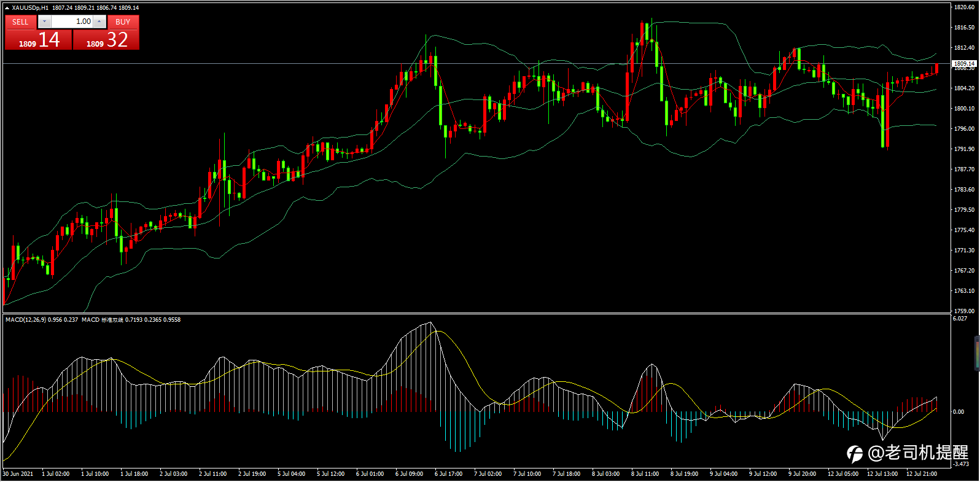Click the 6 Jul 09:00 time label
The height and width of the screenshot is (482, 980).
409,474
